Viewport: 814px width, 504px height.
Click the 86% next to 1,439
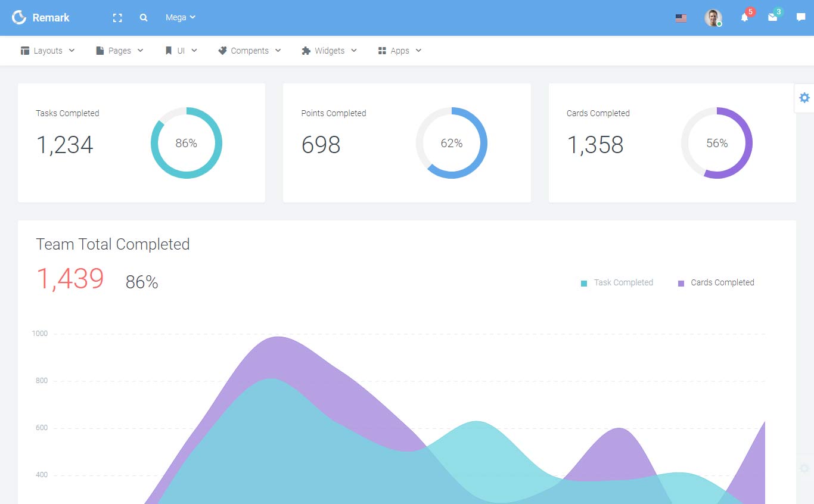(142, 282)
